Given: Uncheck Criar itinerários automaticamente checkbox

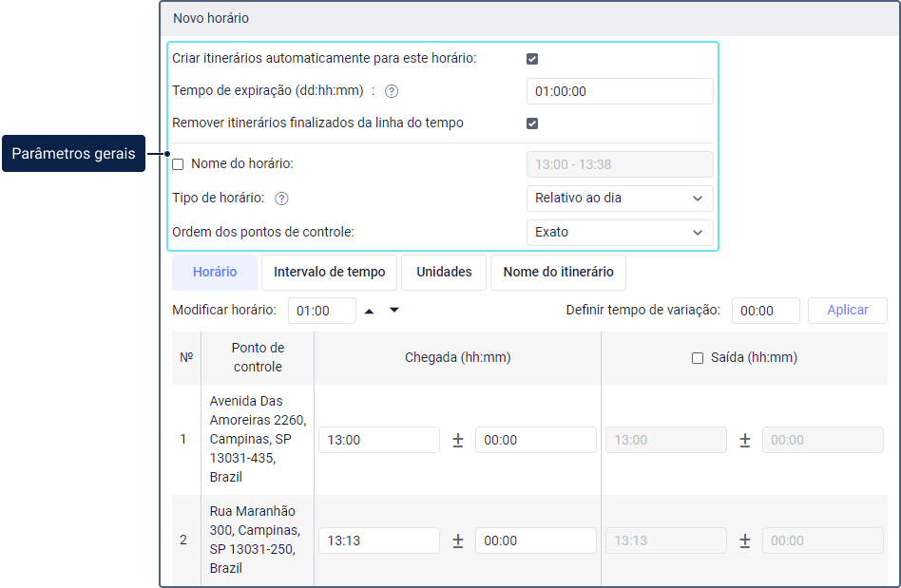Looking at the screenshot, I should 532,59.
